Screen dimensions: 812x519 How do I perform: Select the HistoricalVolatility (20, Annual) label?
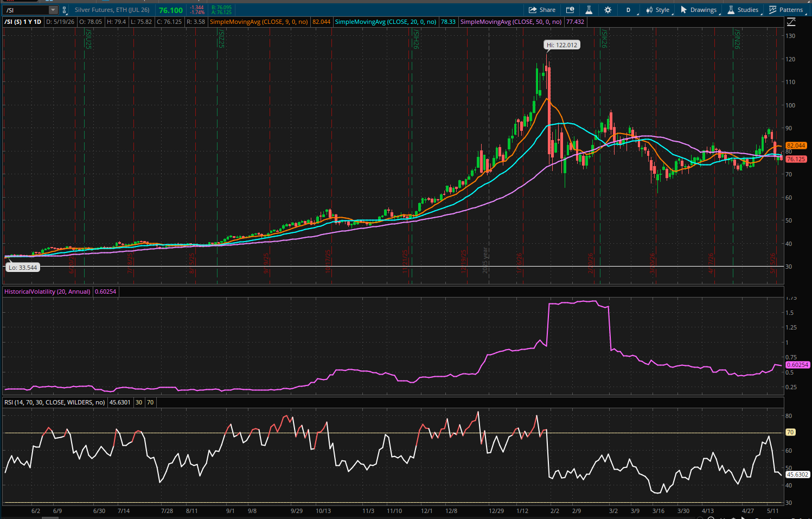tap(47, 292)
